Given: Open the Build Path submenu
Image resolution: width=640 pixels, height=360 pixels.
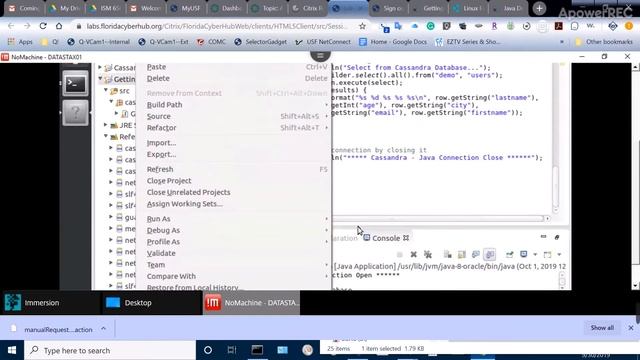Looking at the screenshot, I should point(234,105).
